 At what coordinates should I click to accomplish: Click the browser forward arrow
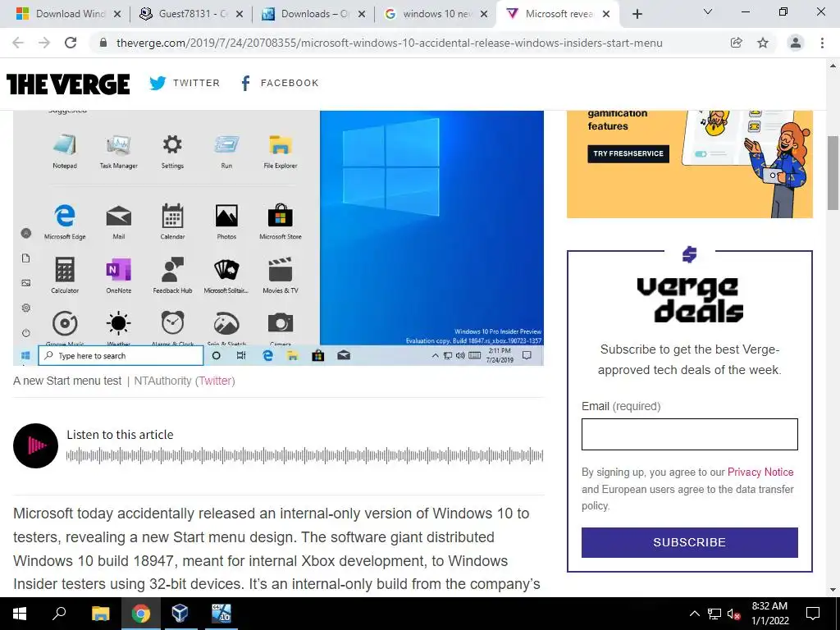tap(44, 43)
